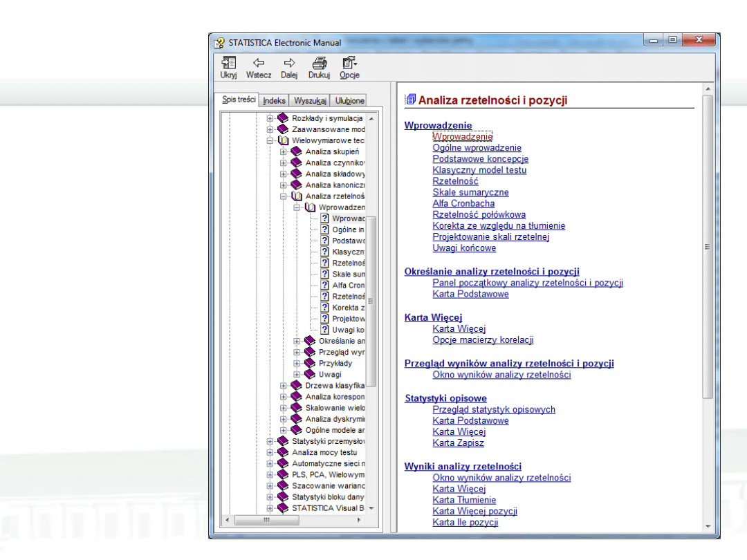
Task: Switch to the Indeks tab
Action: click(x=274, y=101)
